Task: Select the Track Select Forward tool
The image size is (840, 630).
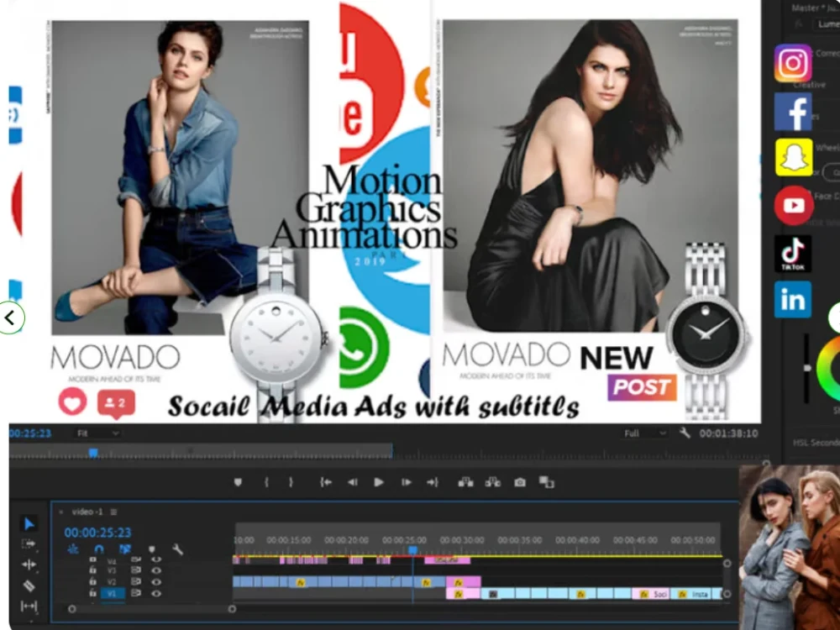Action: coord(29,544)
